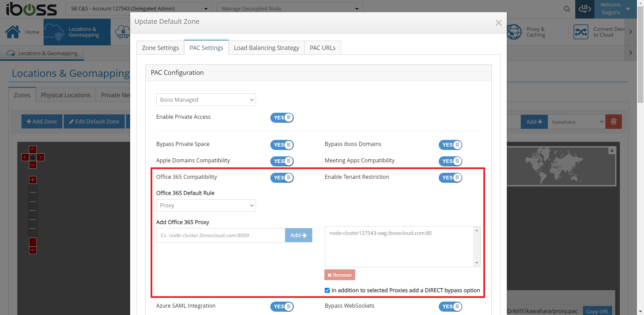Select node-cluster127543-swg proxy list entry
Image resolution: width=644 pixels, height=315 pixels.
380,233
